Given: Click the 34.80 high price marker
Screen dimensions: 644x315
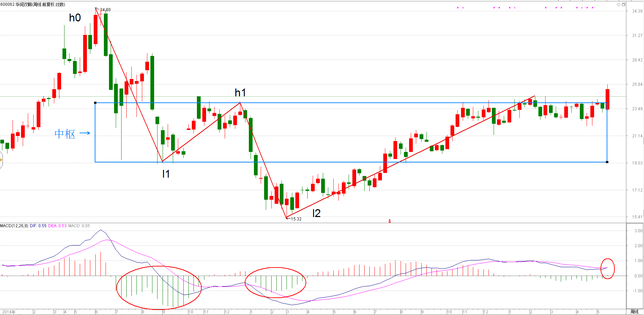Looking at the screenshot, I should pyautogui.click(x=105, y=10).
